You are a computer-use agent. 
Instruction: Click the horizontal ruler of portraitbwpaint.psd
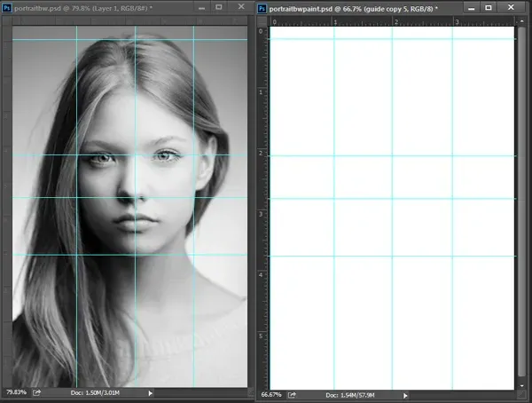point(392,21)
